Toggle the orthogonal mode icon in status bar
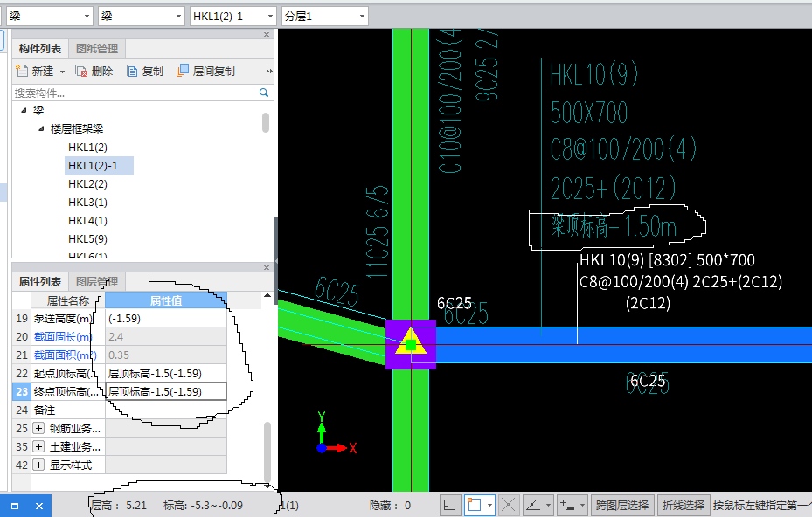The height and width of the screenshot is (517, 812). (x=450, y=505)
